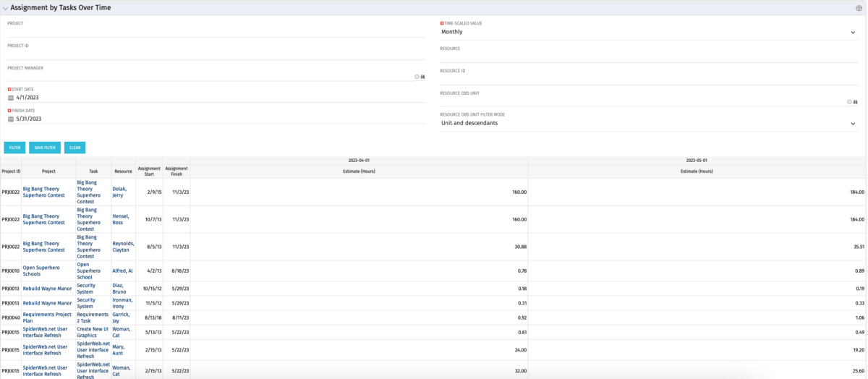Open the Time-Scaled Value dropdown

tap(649, 32)
